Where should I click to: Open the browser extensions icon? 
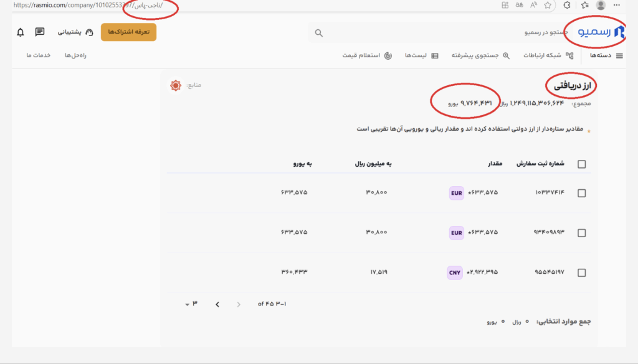tap(567, 5)
